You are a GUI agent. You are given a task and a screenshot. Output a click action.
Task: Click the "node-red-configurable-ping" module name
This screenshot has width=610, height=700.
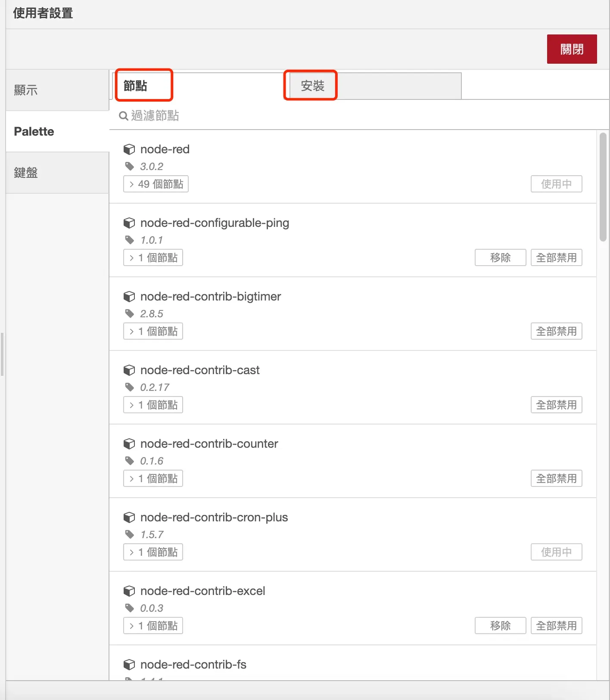click(x=215, y=223)
